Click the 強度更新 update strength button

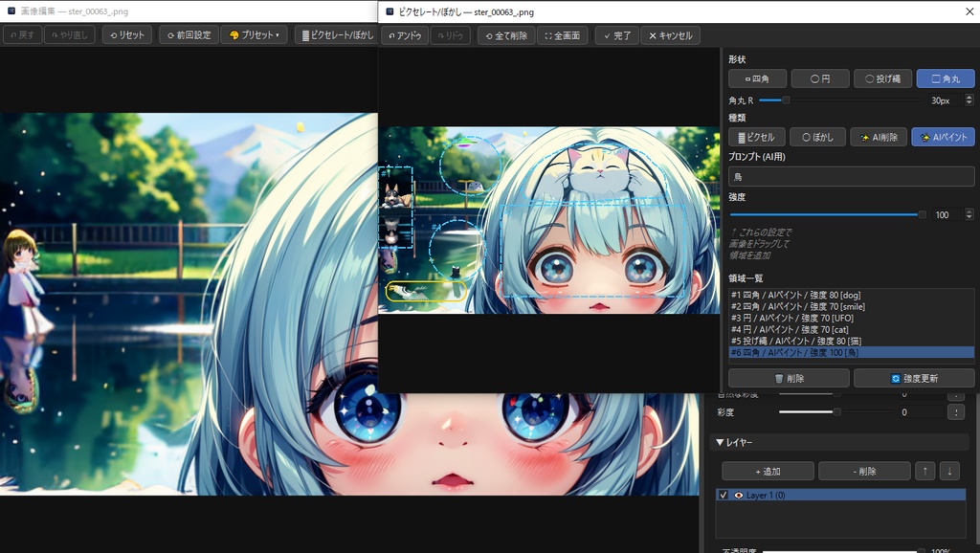(914, 378)
